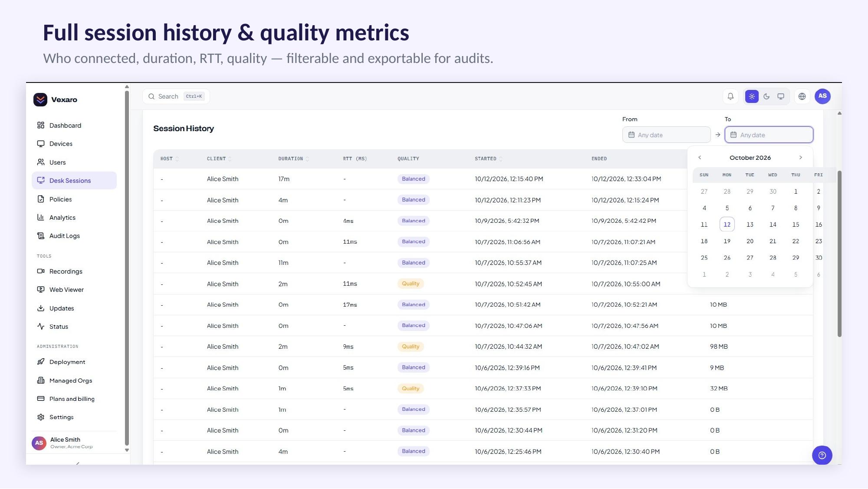The height and width of the screenshot is (489, 868).
Task: Go to previous month in calendar
Action: pos(700,158)
